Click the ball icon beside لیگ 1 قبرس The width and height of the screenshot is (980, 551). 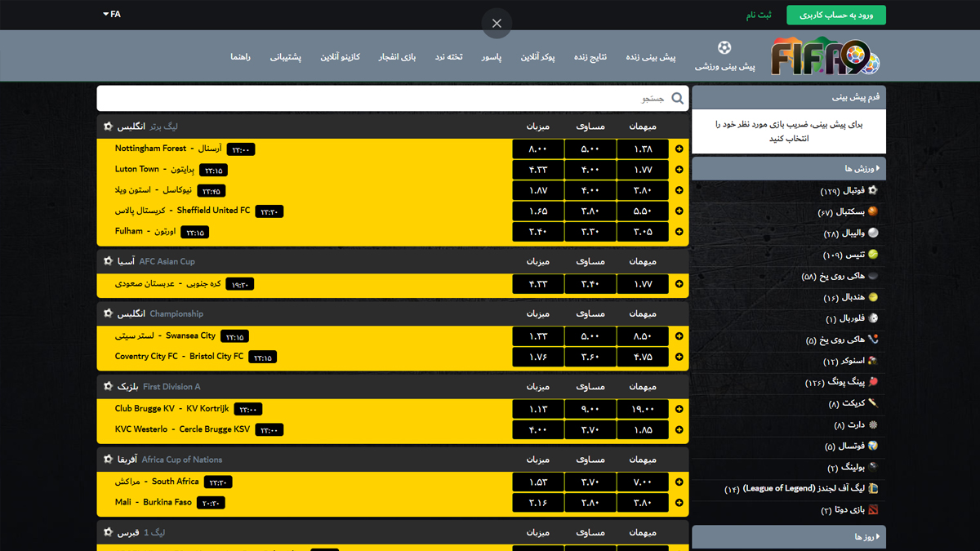[x=108, y=532]
